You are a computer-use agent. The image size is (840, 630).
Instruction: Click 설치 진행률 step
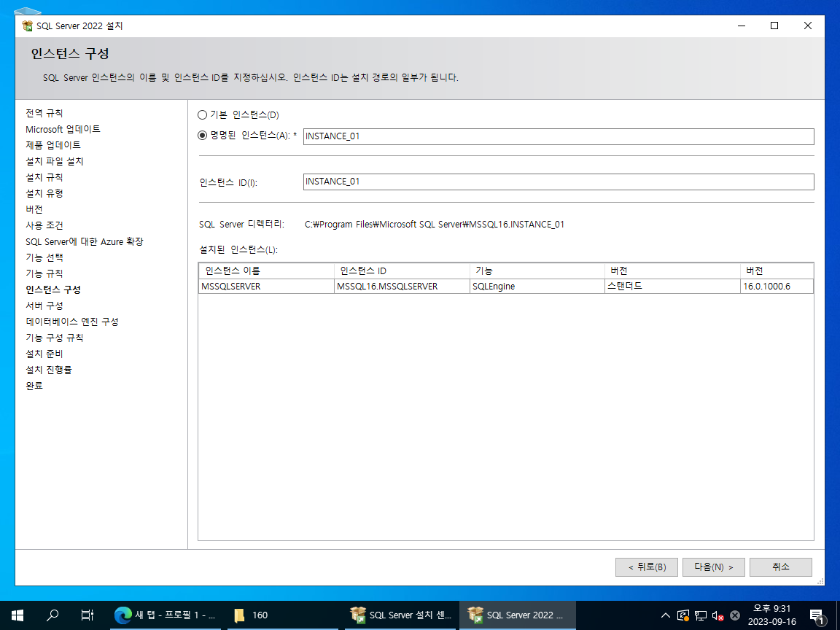[x=49, y=370]
